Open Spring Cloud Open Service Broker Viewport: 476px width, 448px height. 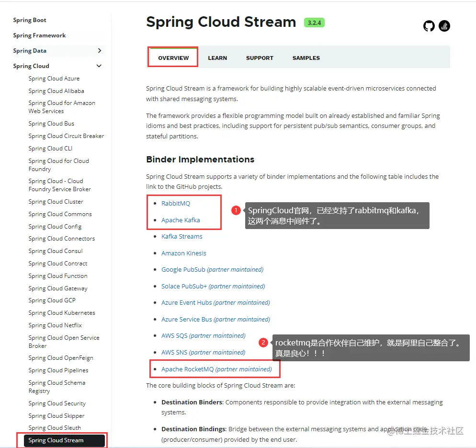(64, 342)
